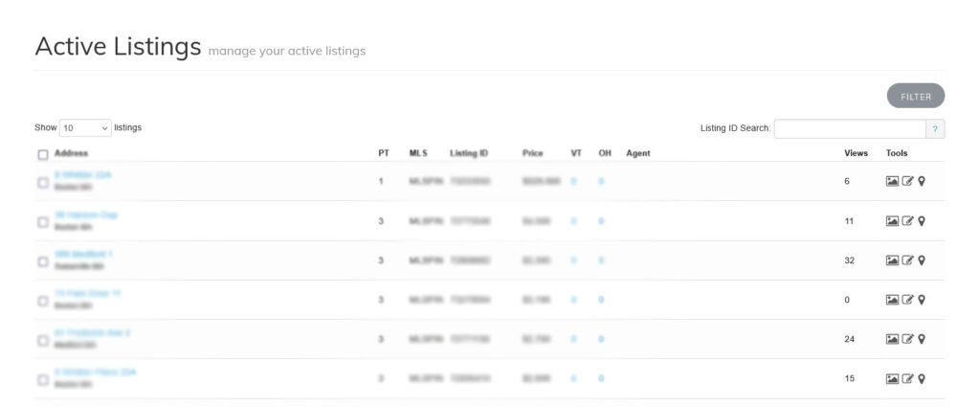980x407 pixels.
Task: Expand the Show 10 listings dropdown
Action: point(85,128)
